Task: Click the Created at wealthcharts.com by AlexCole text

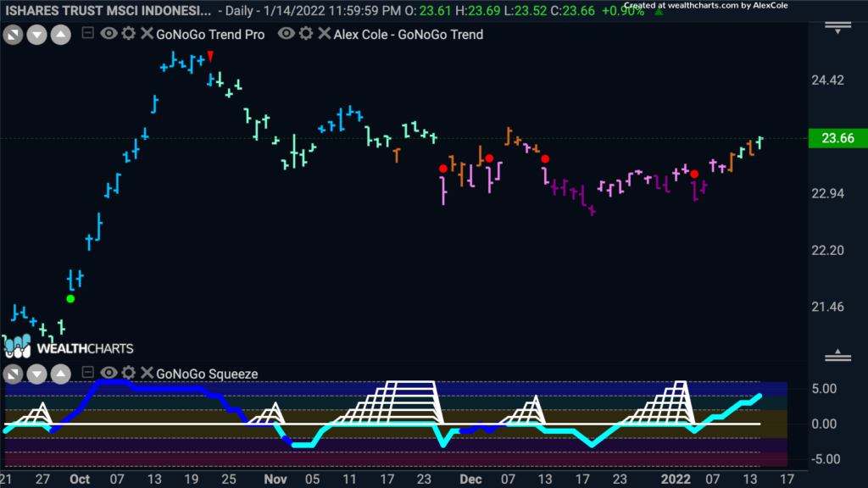Action: pyautogui.click(x=706, y=6)
